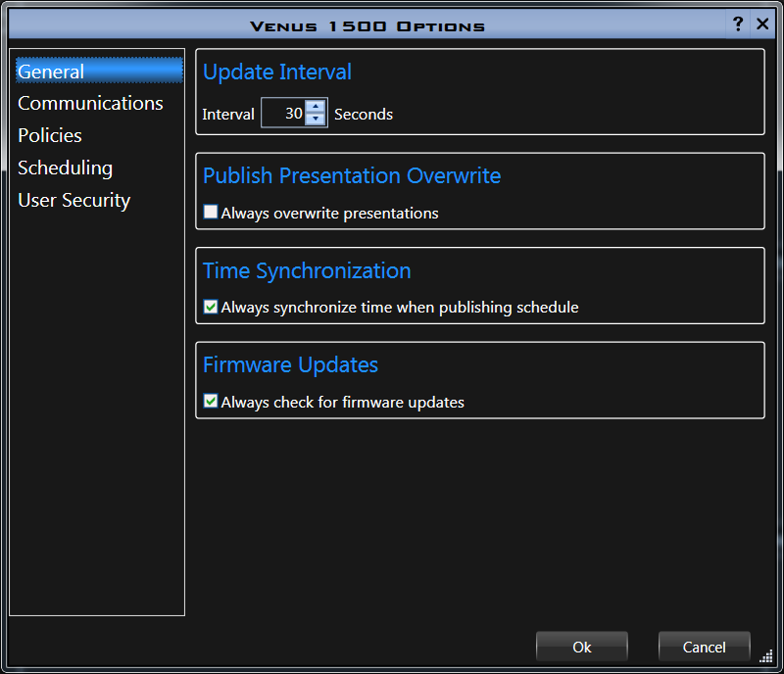This screenshot has height=674, width=784.
Task: Uncheck Always synchronize time when publishing schedule
Action: (210, 307)
